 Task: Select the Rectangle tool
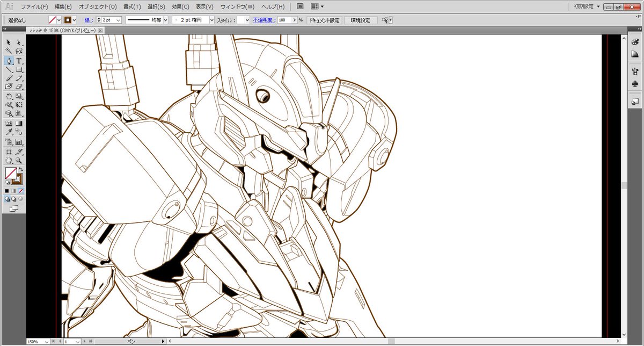click(x=19, y=69)
